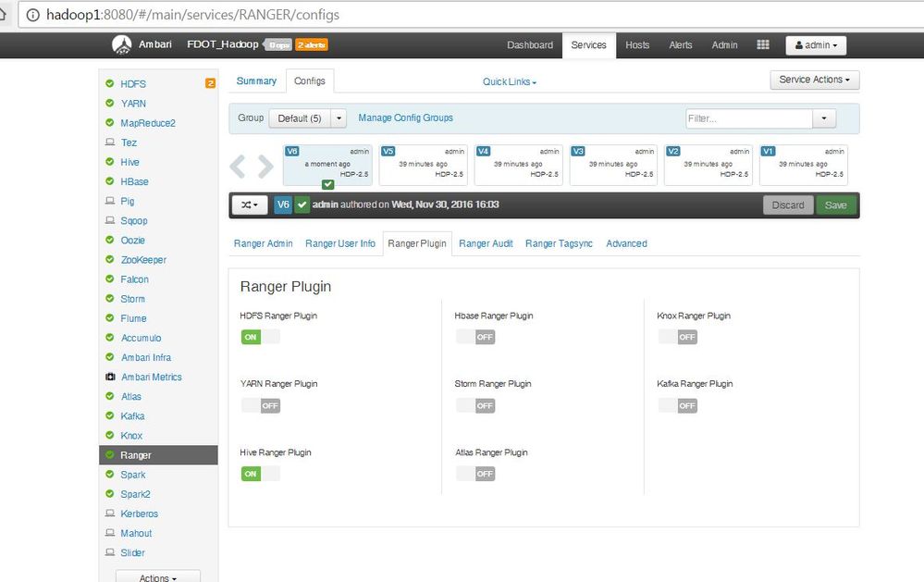Click the shuffle compare versions icon
This screenshot has width=924, height=582.
[250, 204]
